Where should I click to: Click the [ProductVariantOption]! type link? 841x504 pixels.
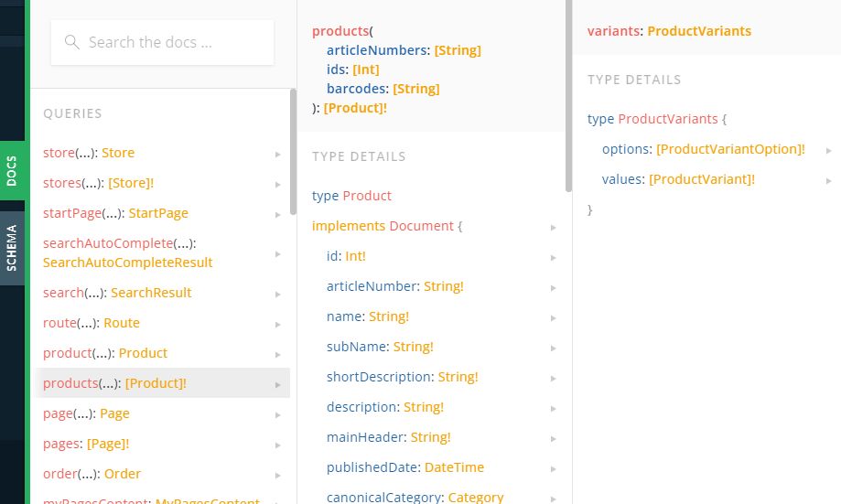[730, 149]
